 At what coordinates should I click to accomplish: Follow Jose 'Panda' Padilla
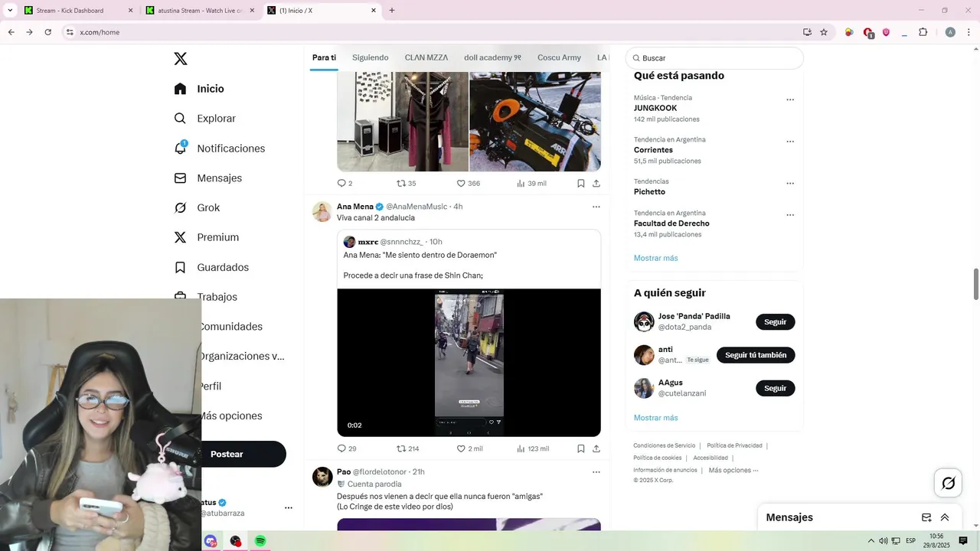[776, 322]
